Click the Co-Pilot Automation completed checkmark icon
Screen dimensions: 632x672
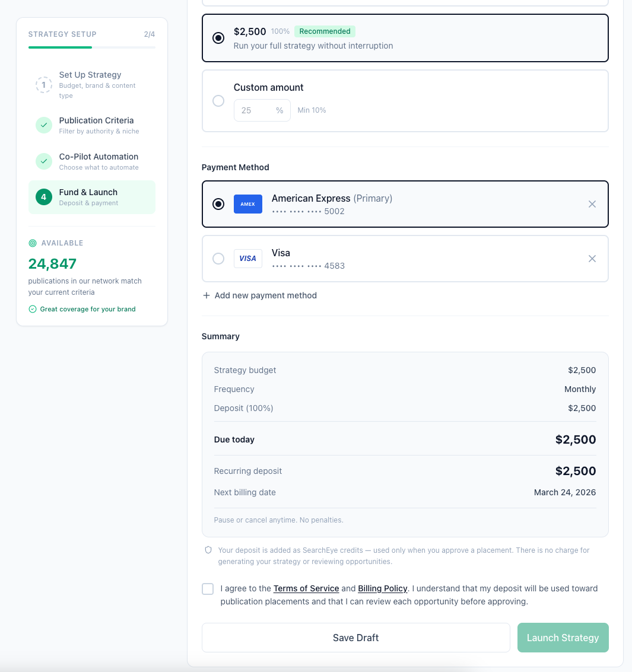pyautogui.click(x=43, y=161)
